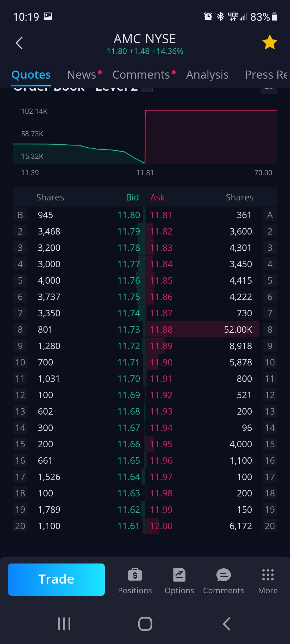This screenshot has width=290, height=644.
Task: Select the bid price 11.80
Action: click(129, 215)
